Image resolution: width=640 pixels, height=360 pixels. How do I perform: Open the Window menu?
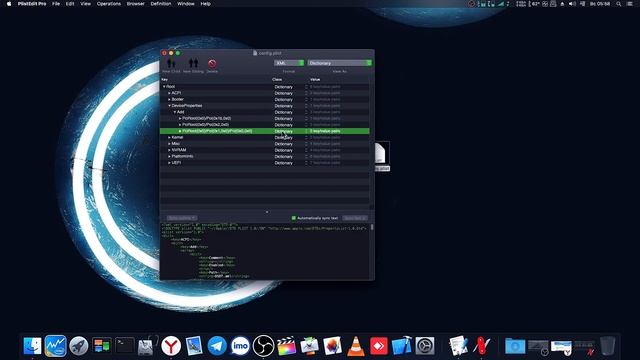[x=186, y=4]
